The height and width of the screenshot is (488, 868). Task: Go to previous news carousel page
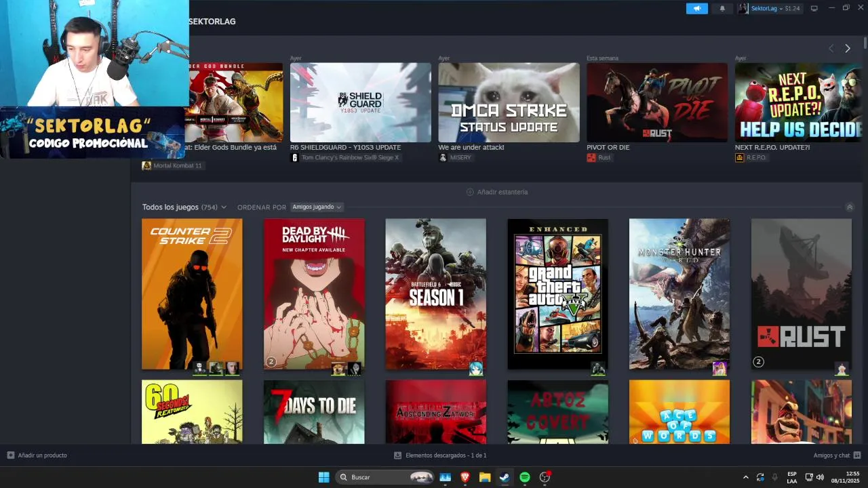pos(831,48)
